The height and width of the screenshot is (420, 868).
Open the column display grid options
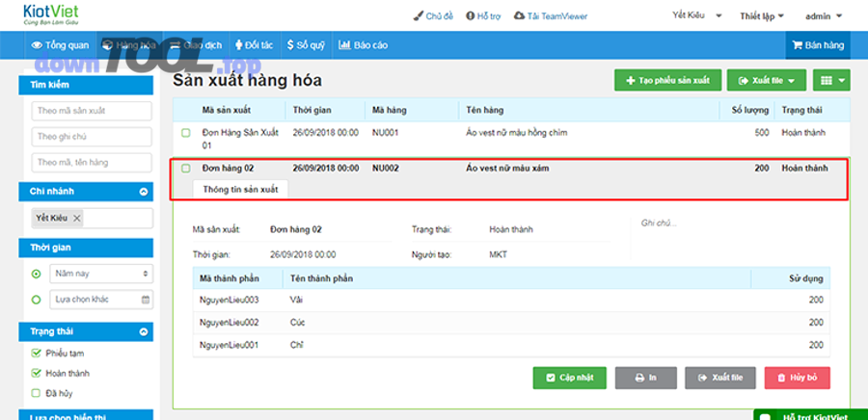(x=829, y=81)
